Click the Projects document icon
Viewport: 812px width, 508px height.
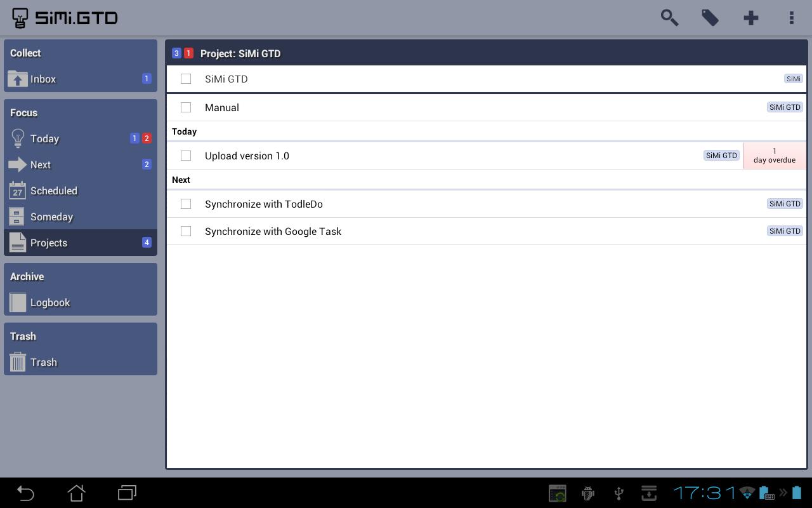[x=18, y=243]
